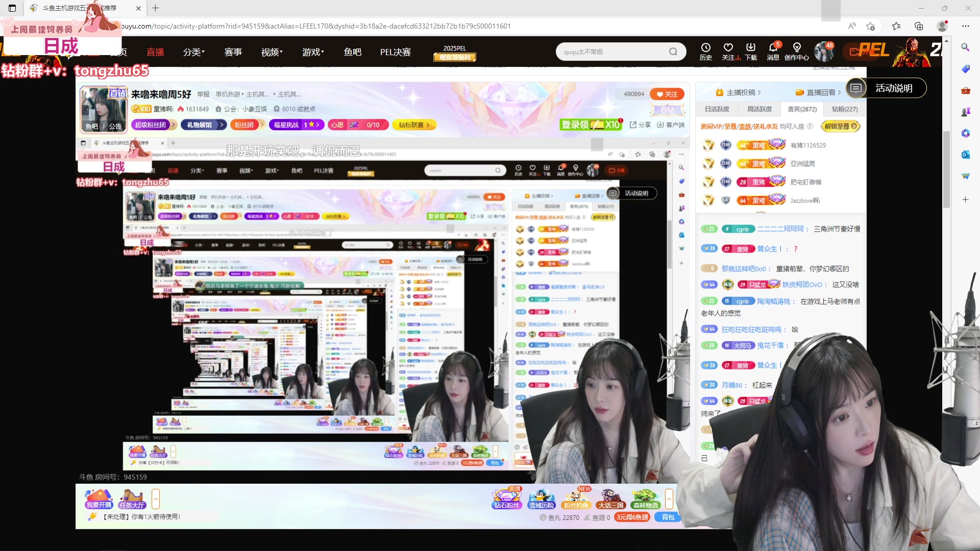Select the 赛事 nav item
The width and height of the screenshot is (980, 551).
[233, 52]
